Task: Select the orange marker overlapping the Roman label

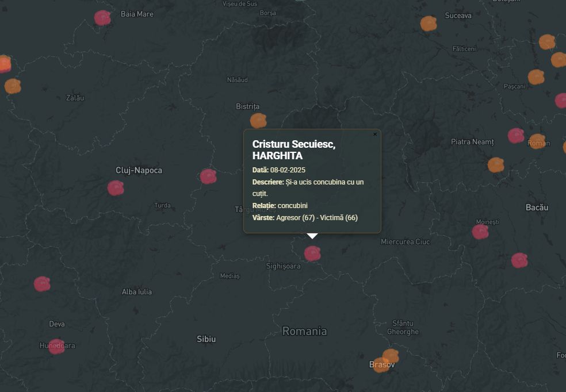Action: pyautogui.click(x=537, y=141)
